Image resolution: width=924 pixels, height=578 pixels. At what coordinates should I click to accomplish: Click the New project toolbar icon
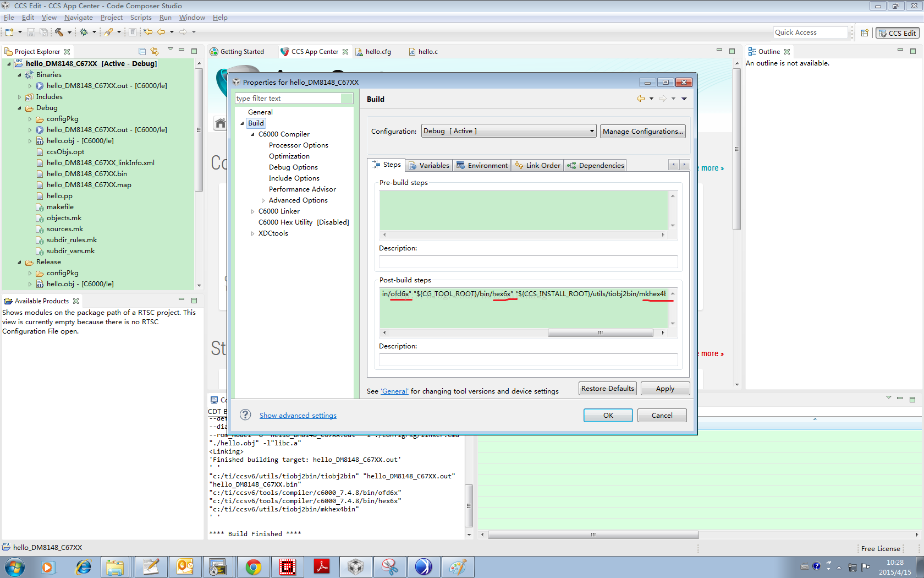click(x=10, y=32)
